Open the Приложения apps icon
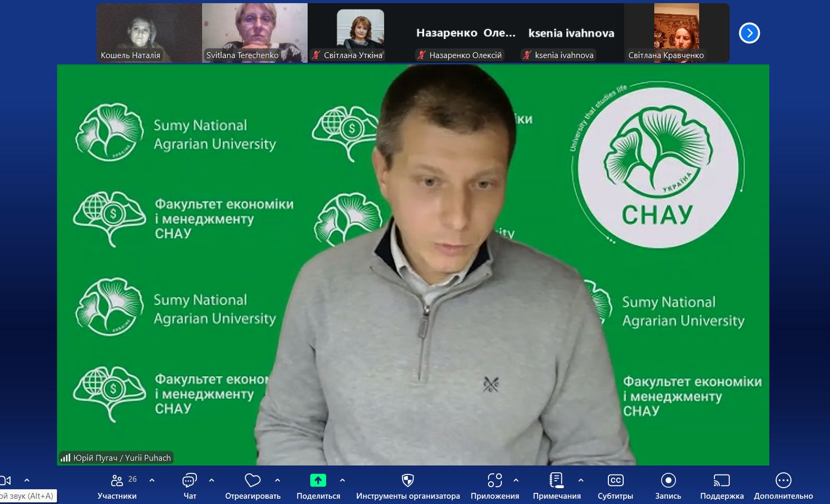Image resolution: width=830 pixels, height=504 pixels. click(x=494, y=480)
